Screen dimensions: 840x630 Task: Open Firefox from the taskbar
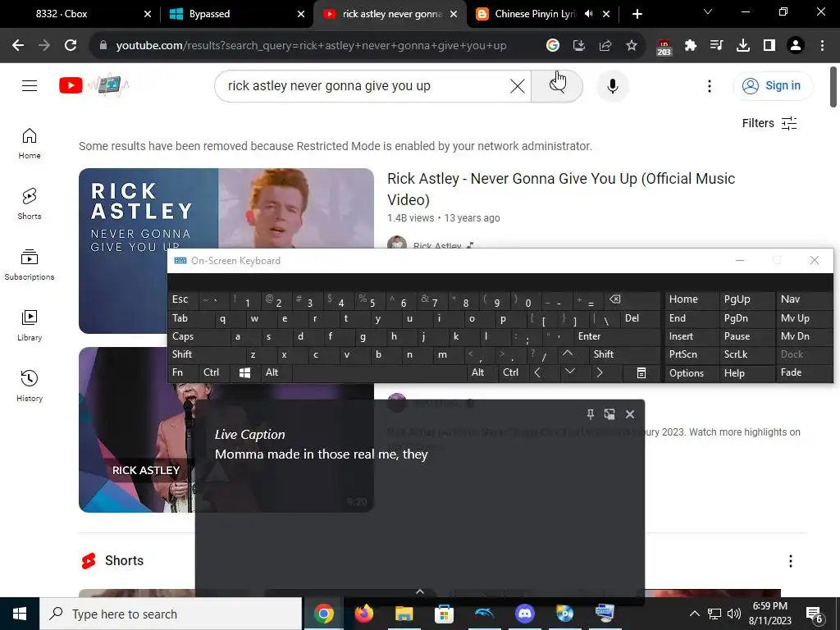point(363,614)
